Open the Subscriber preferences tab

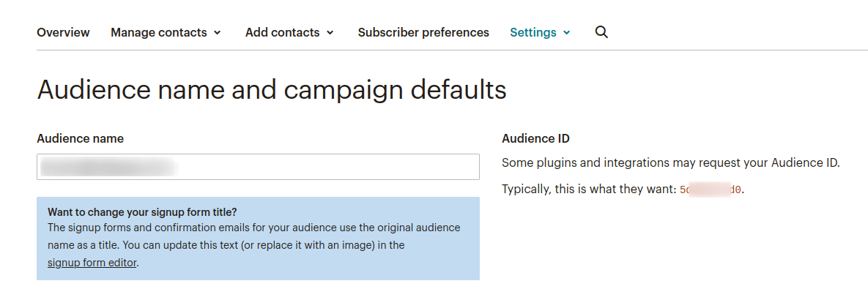[423, 32]
